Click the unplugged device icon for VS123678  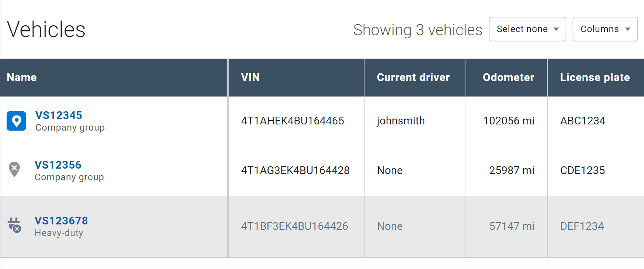pos(14,225)
